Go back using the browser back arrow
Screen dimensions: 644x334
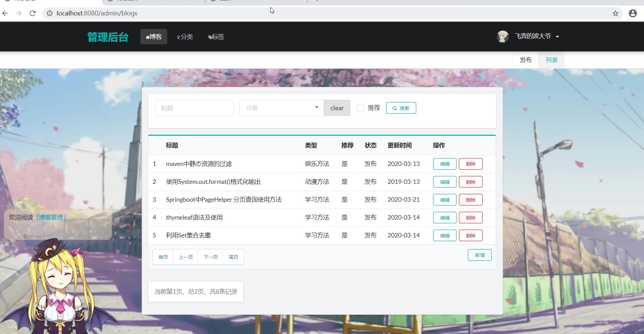[x=5, y=13]
